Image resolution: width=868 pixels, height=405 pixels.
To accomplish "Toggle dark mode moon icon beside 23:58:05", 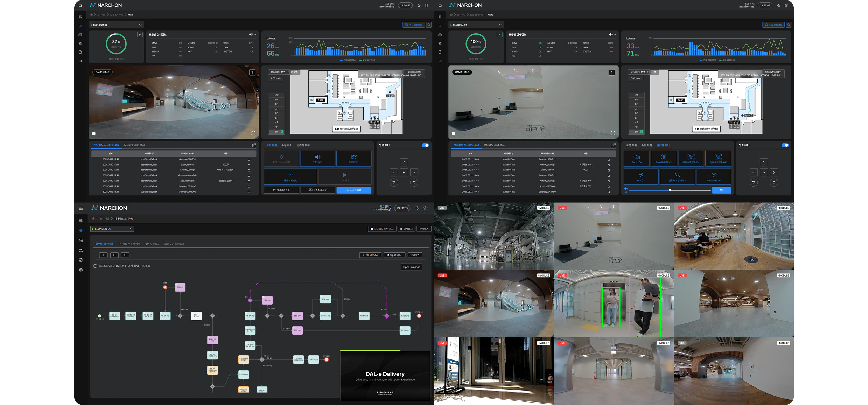I will (x=418, y=208).
